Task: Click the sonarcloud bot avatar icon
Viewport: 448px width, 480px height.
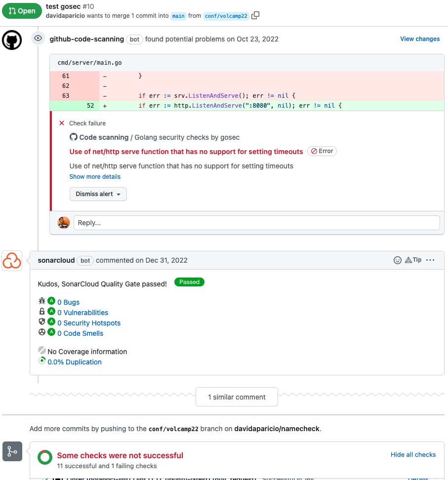Action: 12,260
